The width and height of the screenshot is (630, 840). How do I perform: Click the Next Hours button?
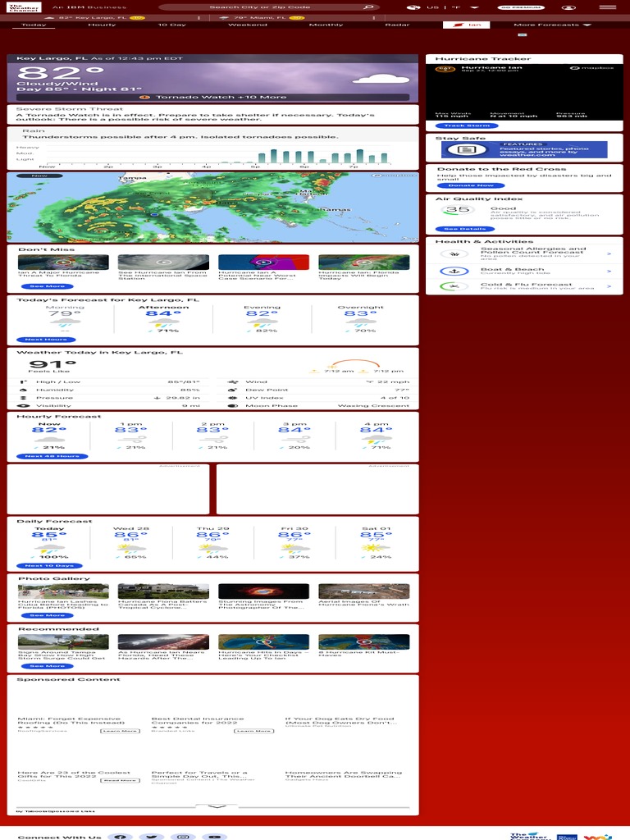(x=46, y=340)
